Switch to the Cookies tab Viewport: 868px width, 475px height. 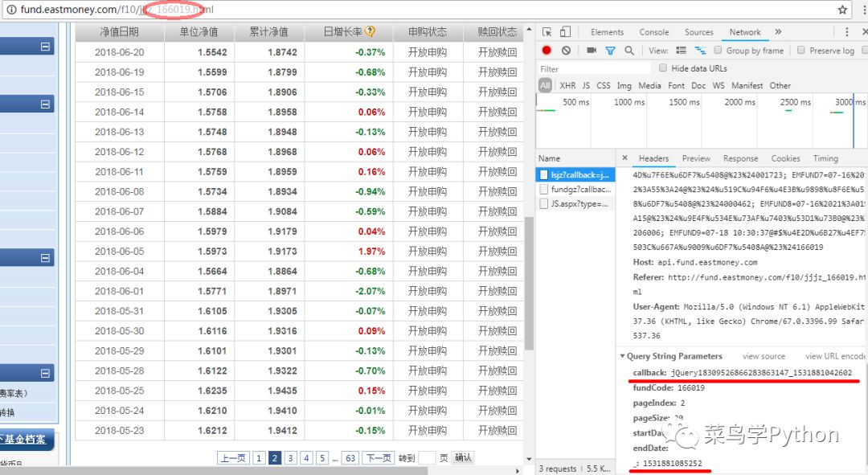(x=785, y=158)
